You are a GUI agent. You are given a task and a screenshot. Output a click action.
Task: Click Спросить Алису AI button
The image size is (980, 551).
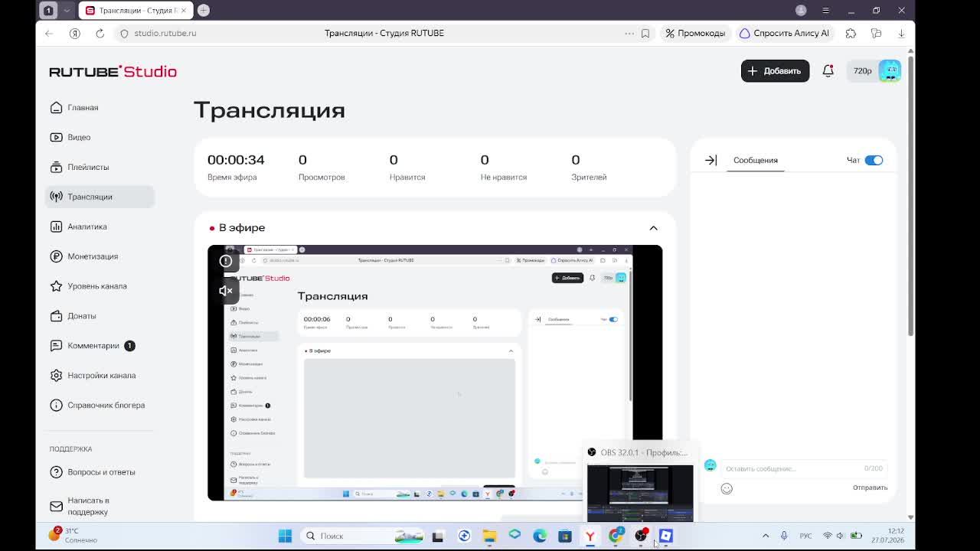(784, 33)
